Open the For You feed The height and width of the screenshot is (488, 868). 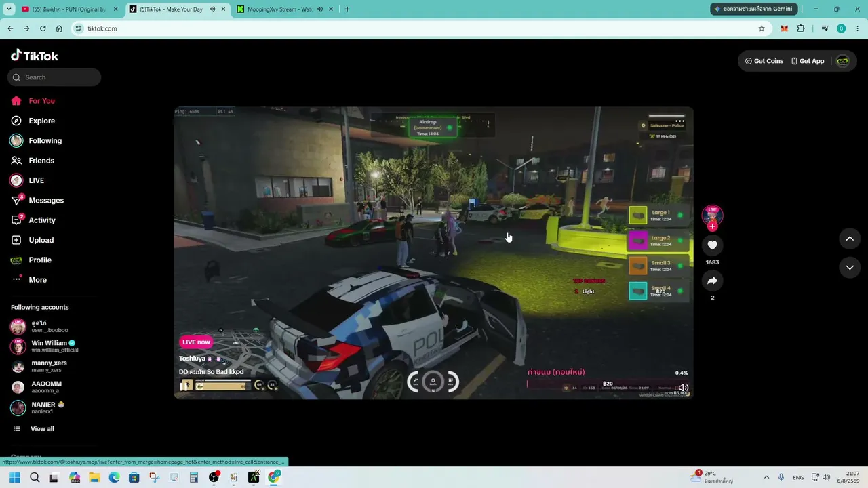(33, 101)
